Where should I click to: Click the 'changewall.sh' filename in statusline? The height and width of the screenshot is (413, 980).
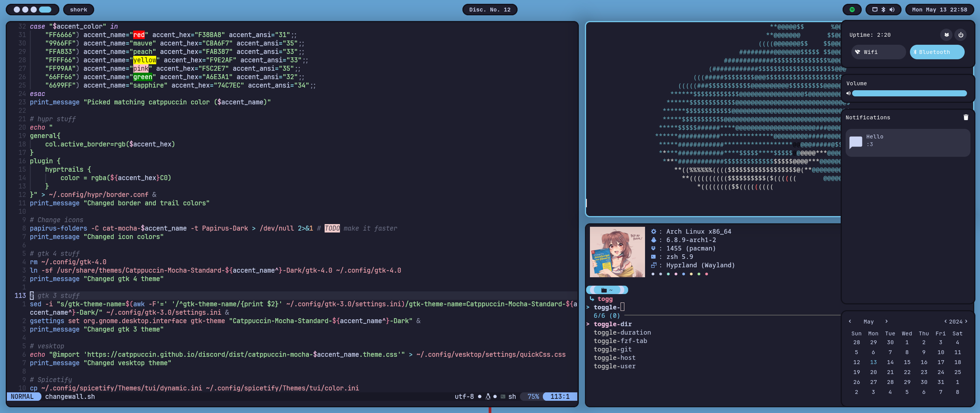coord(70,397)
